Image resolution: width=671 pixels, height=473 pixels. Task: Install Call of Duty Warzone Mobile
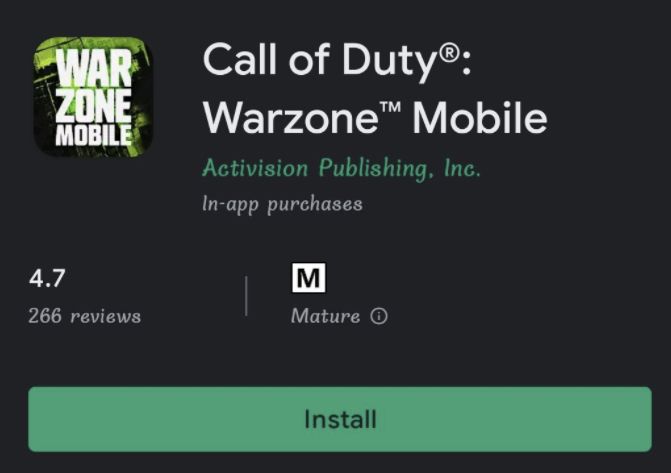pos(340,419)
